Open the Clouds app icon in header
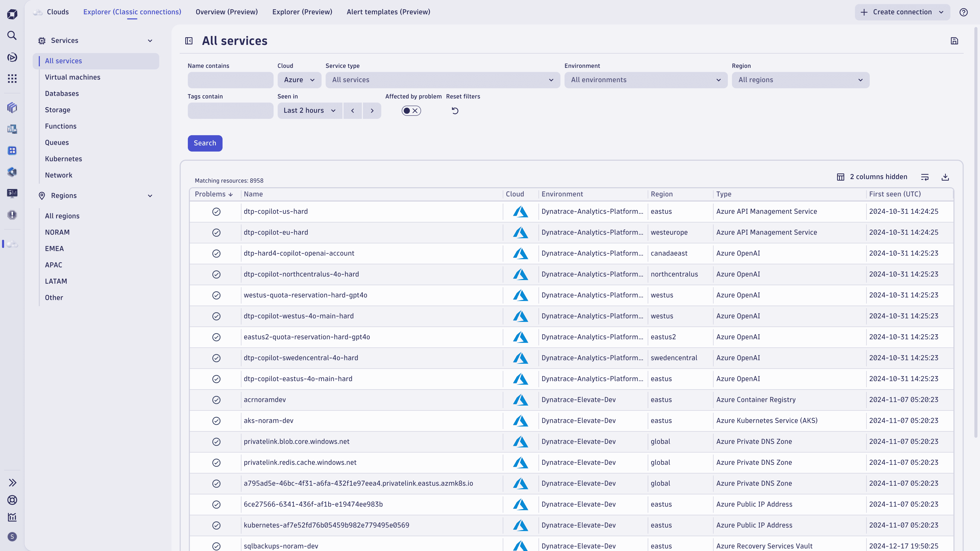This screenshot has height=551, width=980. [x=38, y=12]
